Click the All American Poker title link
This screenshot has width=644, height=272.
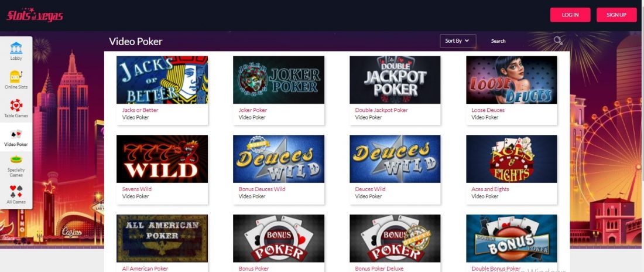pos(145,268)
